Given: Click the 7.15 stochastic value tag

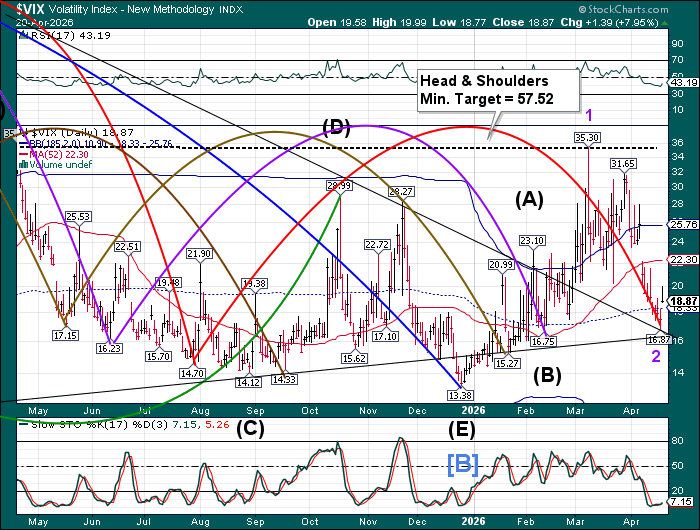Looking at the screenshot, I should click(683, 500).
